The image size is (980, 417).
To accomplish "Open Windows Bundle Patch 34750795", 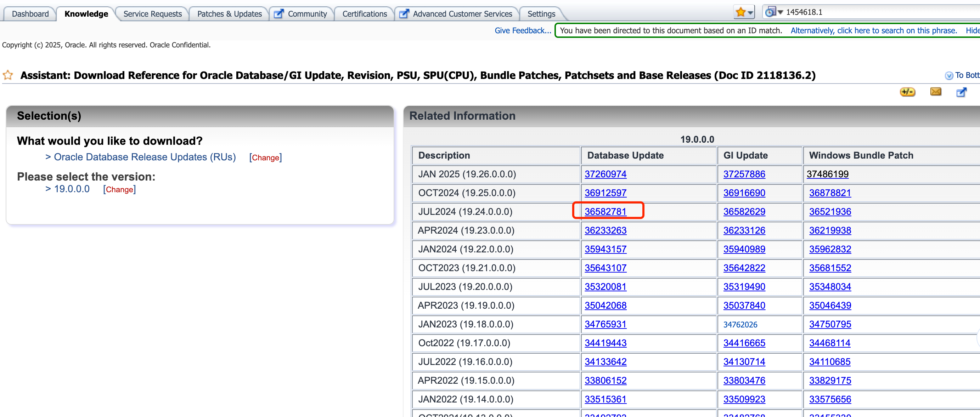I will click(830, 324).
